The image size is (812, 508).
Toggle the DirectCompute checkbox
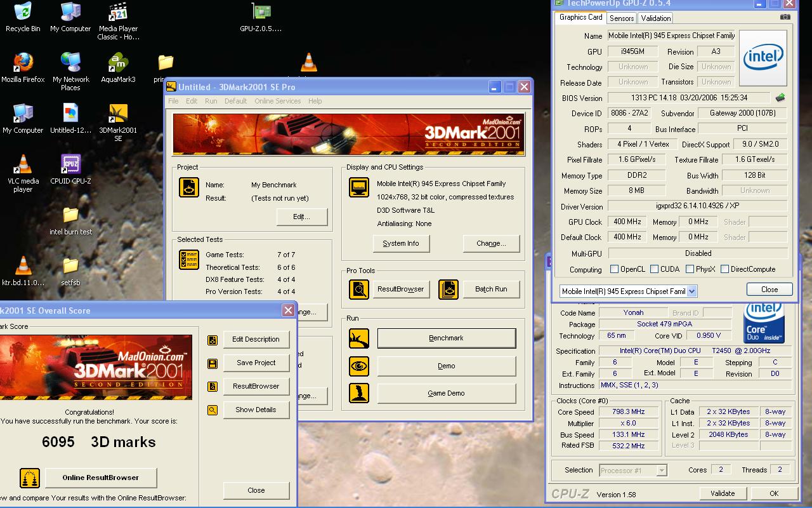click(x=724, y=269)
